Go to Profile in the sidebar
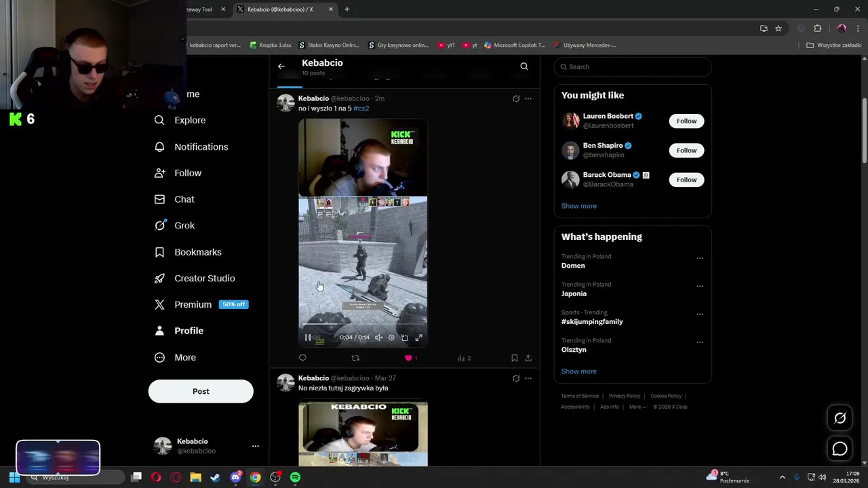The height and width of the screenshot is (488, 868). 179,331
